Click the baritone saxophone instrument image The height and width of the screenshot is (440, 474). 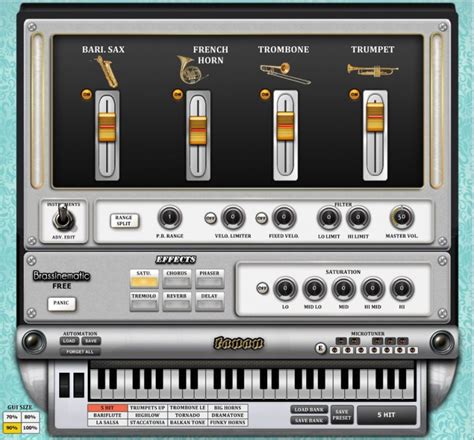107,72
